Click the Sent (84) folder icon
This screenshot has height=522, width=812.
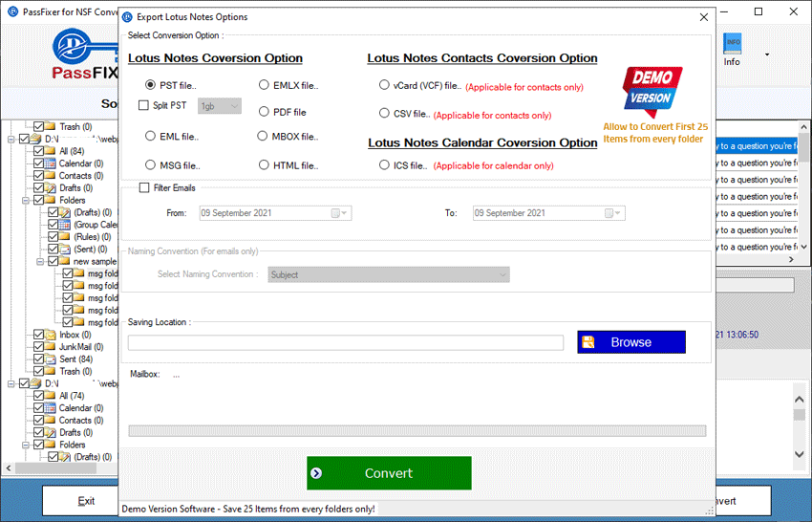pyautogui.click(x=51, y=359)
